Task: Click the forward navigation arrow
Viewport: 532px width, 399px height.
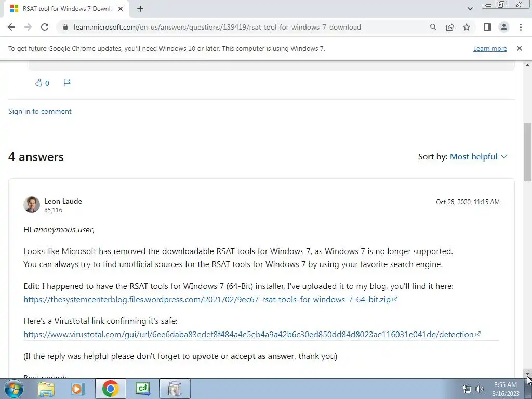Action: point(28,27)
